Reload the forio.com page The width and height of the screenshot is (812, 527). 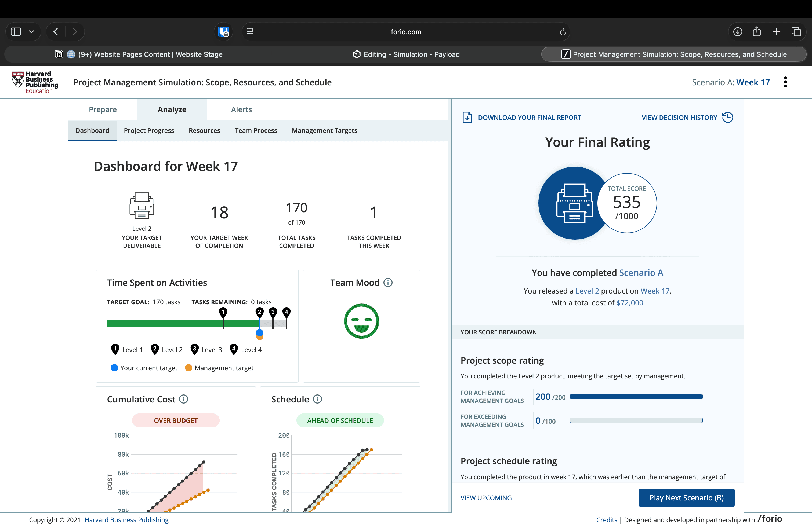coord(563,32)
